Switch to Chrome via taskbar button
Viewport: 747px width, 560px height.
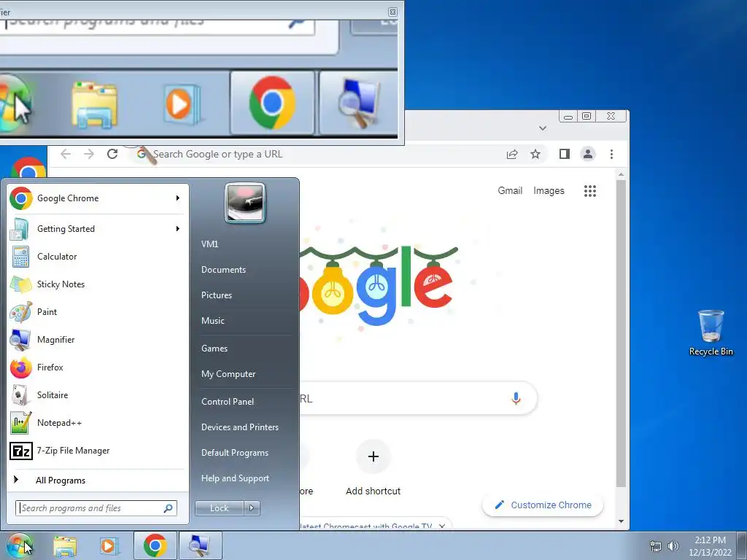pos(155,545)
